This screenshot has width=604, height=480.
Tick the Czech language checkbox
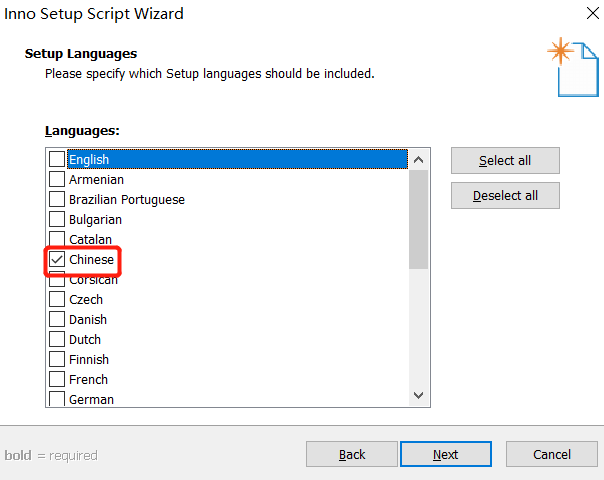(58, 299)
